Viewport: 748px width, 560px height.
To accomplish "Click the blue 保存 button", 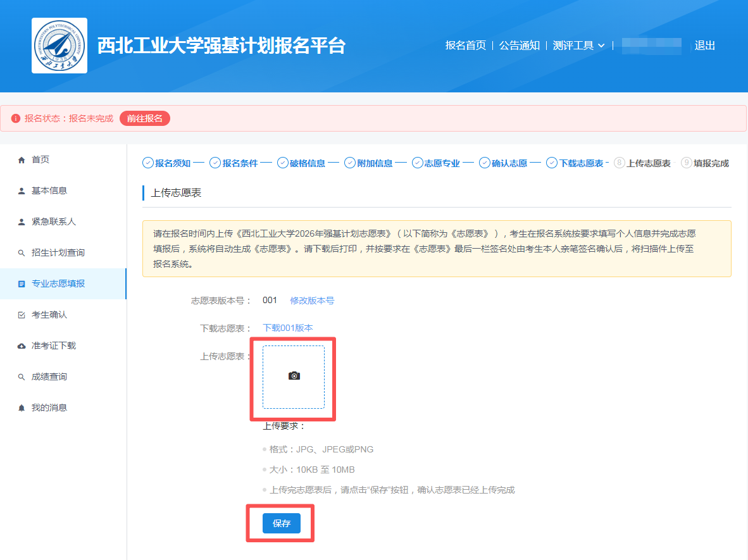I will 282,523.
